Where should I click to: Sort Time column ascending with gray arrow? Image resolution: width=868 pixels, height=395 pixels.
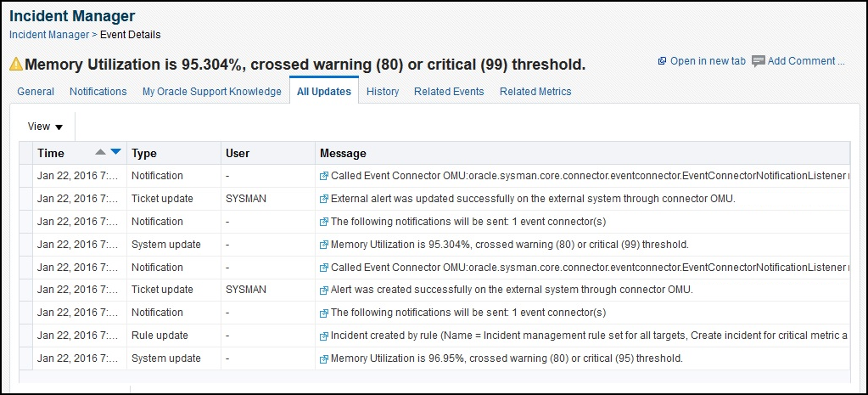[100, 152]
